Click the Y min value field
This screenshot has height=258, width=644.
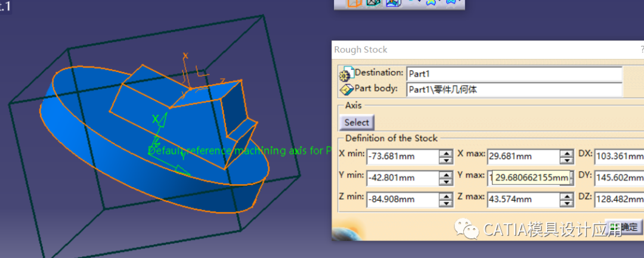[402, 178]
